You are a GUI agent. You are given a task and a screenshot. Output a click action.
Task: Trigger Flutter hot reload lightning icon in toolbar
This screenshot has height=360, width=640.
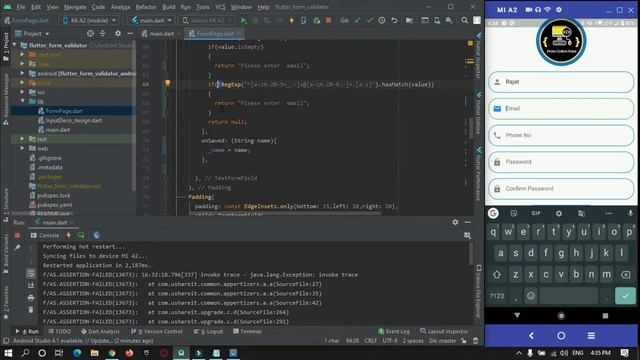pyautogui.click(x=291, y=20)
